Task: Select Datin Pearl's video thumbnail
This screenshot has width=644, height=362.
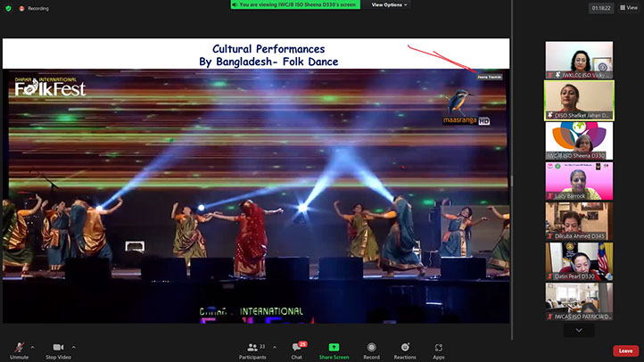Action: 579,260
